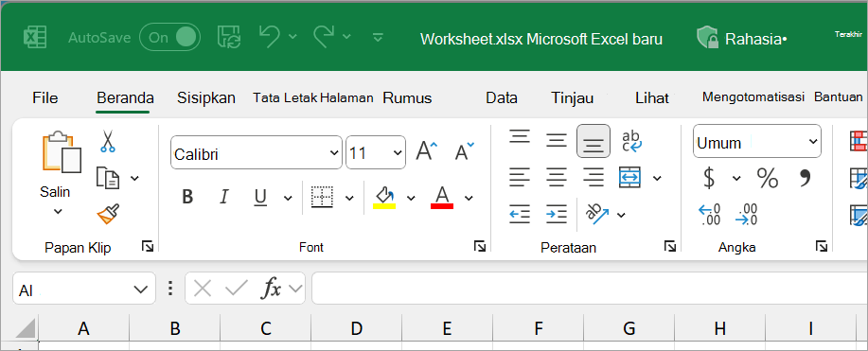Click the Excel app icon in title bar
The height and width of the screenshot is (351, 868).
(34, 38)
